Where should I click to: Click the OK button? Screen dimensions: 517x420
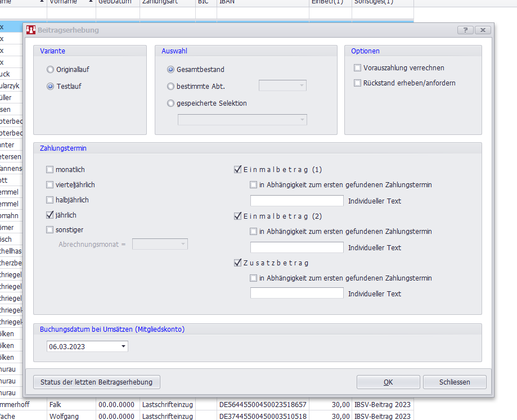coord(388,382)
